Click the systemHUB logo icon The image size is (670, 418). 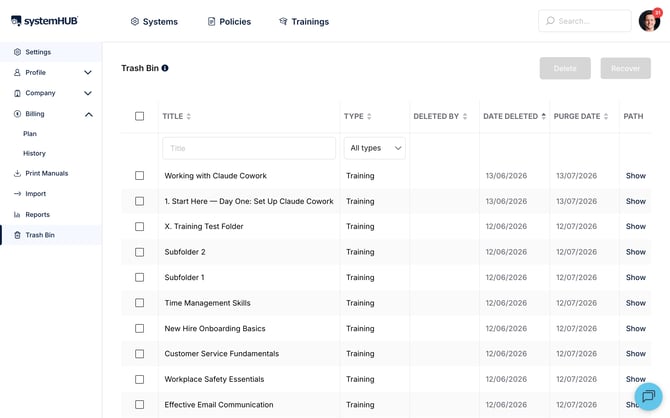pyautogui.click(x=16, y=21)
